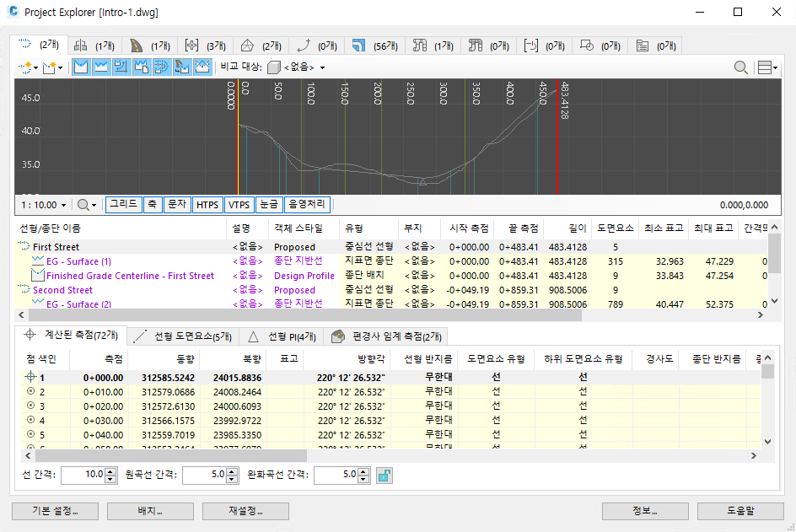This screenshot has height=532, width=796.
Task: Open the pressure networks tab (0개)
Action: point(489,46)
